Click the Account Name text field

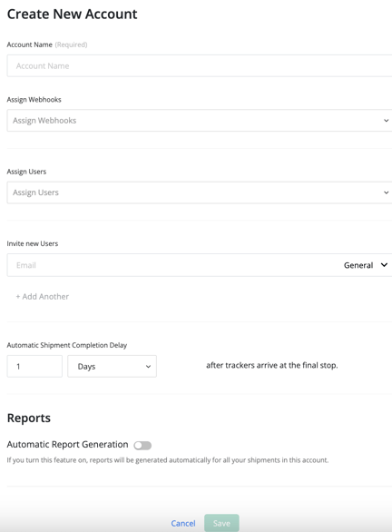point(200,66)
